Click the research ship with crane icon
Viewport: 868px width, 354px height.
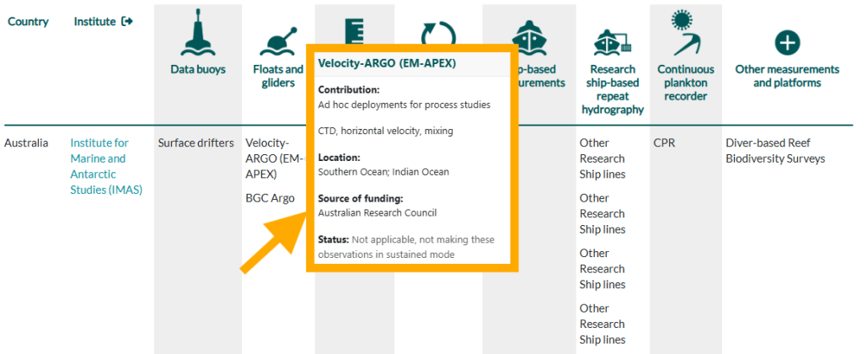point(612,40)
